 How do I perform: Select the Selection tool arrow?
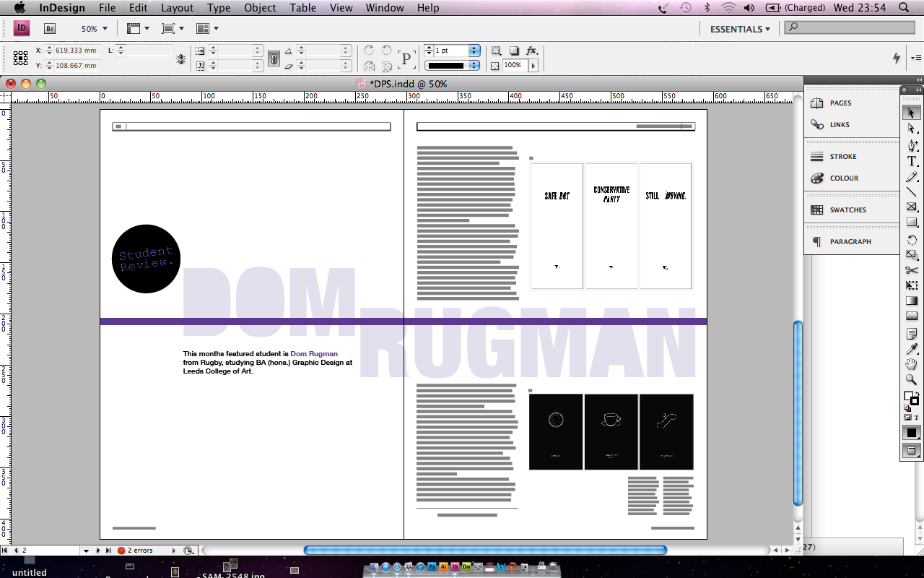pos(911,113)
